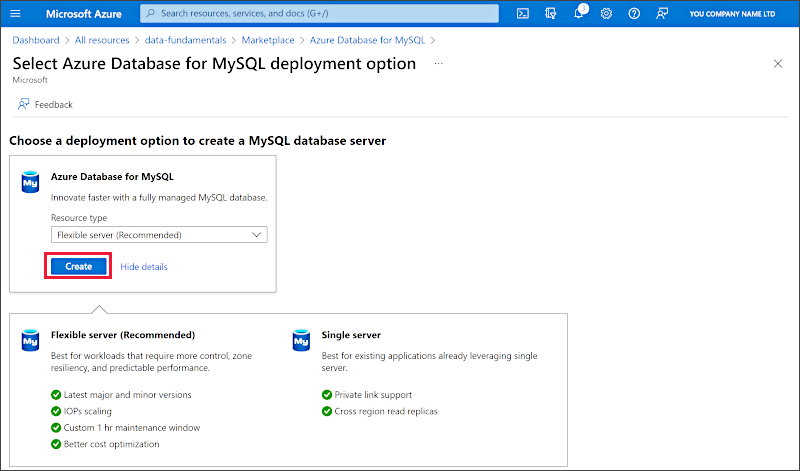800x471 pixels.
Task: Click the green check beside IOPs scaling
Action: click(x=56, y=411)
